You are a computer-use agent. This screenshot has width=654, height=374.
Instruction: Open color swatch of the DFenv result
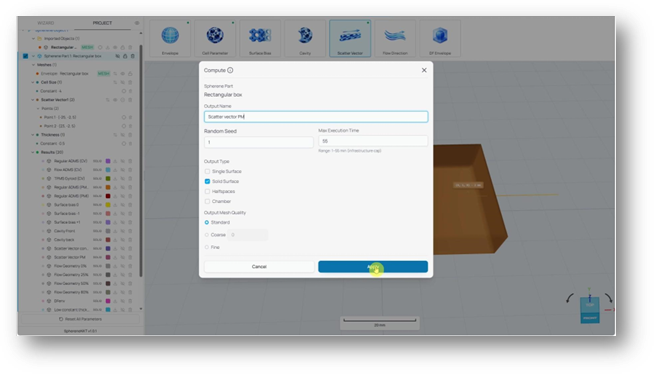coord(108,301)
